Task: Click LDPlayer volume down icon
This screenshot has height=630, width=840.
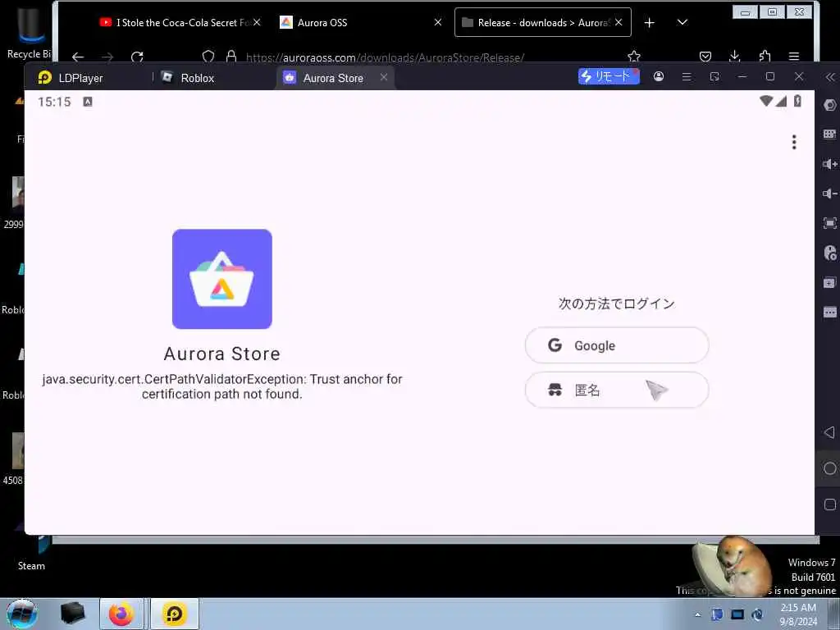Action: pyautogui.click(x=830, y=194)
